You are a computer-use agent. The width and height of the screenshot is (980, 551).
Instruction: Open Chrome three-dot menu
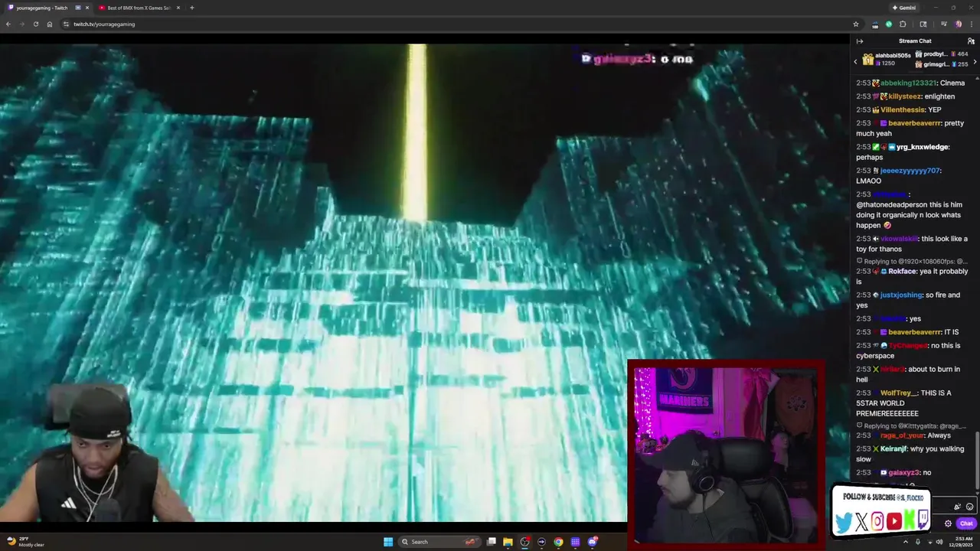point(972,24)
